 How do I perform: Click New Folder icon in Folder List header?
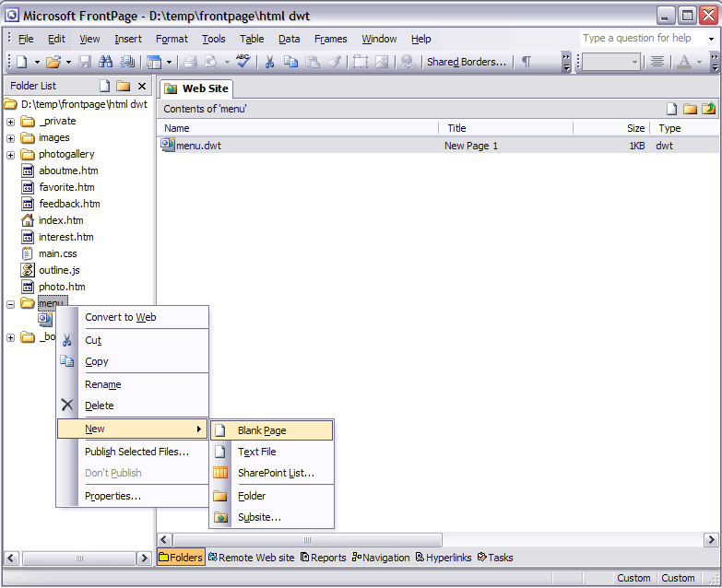tap(123, 86)
